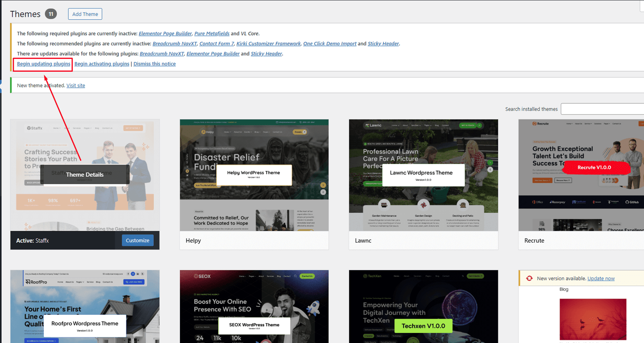Screen dimensions: 644x343
Task: Open Theme Details for Staffx
Action: click(85, 175)
